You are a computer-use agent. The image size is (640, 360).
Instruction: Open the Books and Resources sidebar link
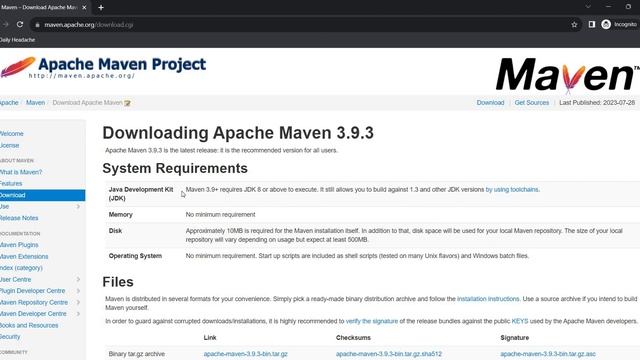click(x=29, y=325)
